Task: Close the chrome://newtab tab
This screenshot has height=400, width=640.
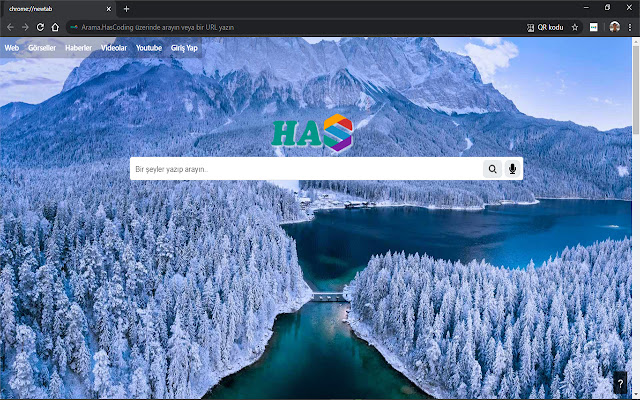Action: [x=109, y=9]
